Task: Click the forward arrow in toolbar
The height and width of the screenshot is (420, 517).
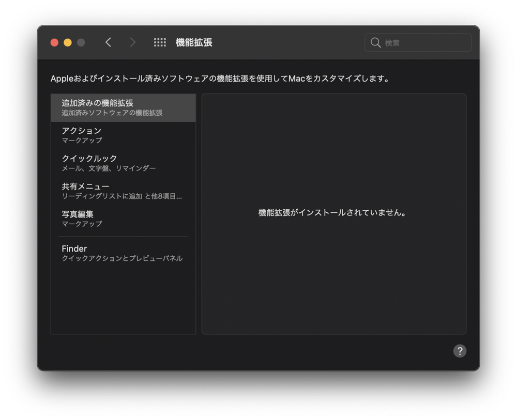Action: click(132, 42)
